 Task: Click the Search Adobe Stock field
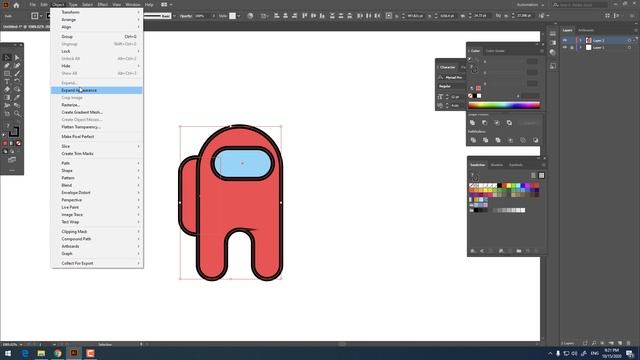tap(580, 5)
